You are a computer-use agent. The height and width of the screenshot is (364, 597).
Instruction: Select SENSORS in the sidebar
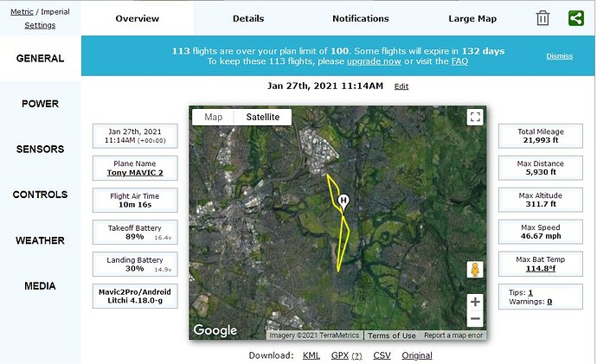click(x=40, y=149)
